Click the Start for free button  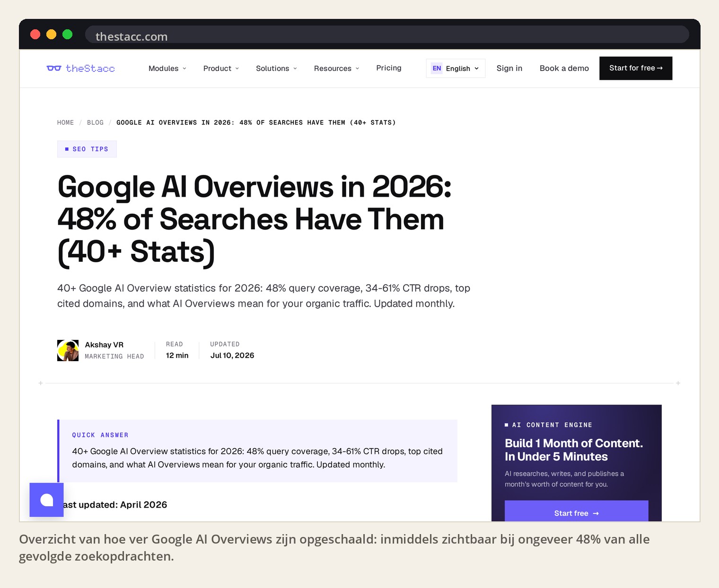pos(636,68)
